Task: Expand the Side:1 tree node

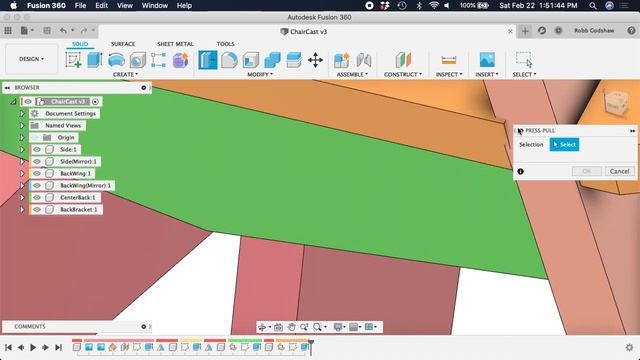Action: coord(22,150)
